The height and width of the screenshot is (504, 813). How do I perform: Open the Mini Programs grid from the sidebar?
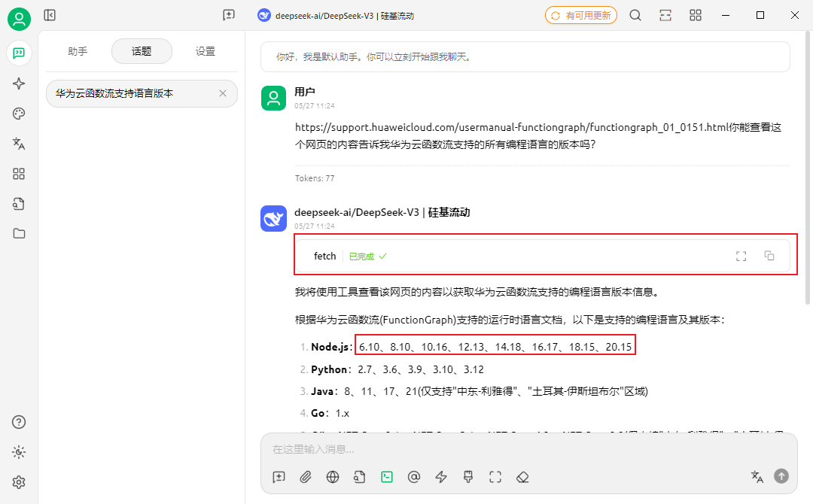[x=19, y=174]
